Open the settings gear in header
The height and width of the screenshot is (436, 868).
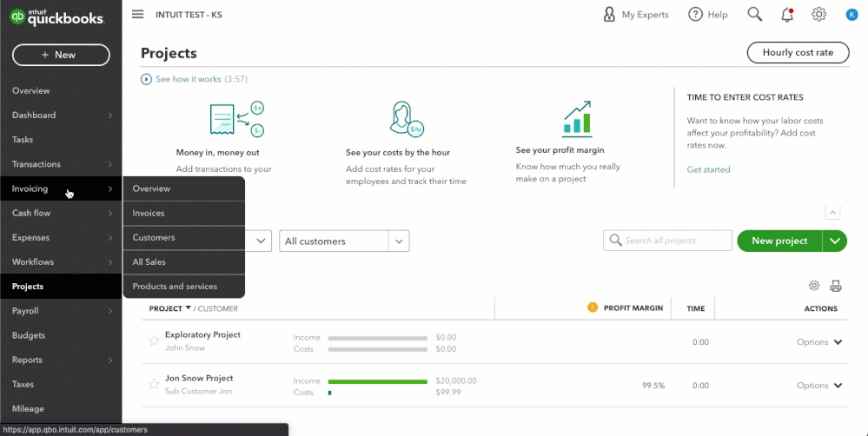pos(818,15)
